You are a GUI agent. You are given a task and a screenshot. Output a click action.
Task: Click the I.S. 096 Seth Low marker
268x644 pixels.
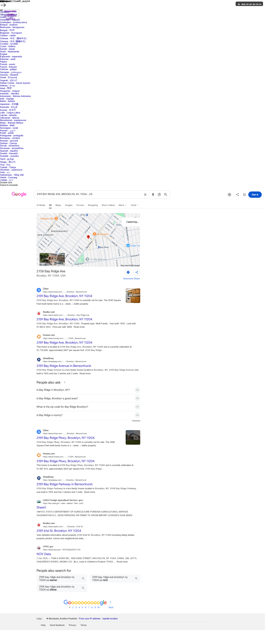point(87,259)
